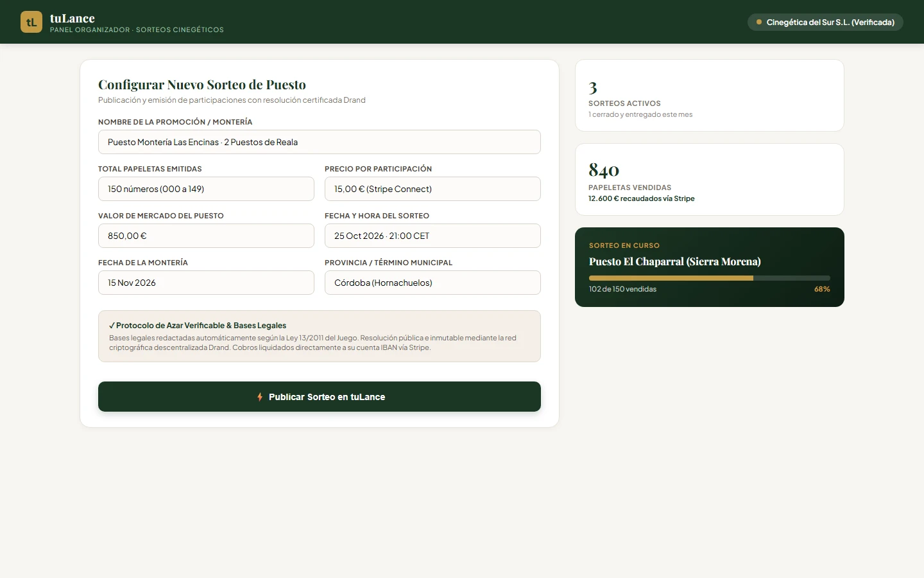This screenshot has width=924, height=578.
Task: Click the Panel Organizador subtitle in header
Action: point(137,30)
